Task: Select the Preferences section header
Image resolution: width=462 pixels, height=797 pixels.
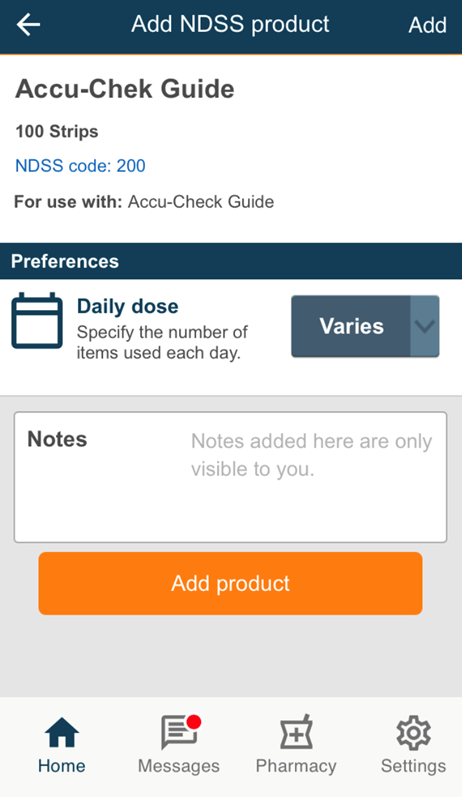Action: (x=231, y=261)
